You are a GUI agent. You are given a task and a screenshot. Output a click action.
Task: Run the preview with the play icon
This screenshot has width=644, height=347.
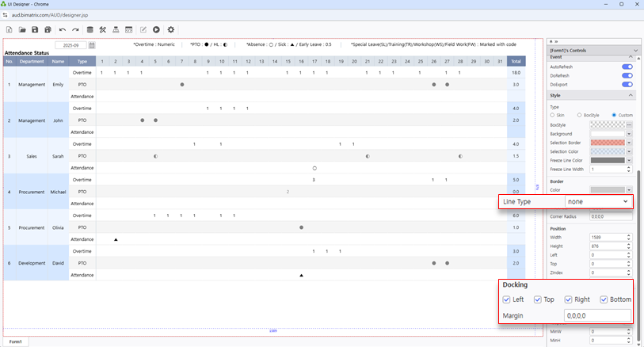(x=157, y=30)
